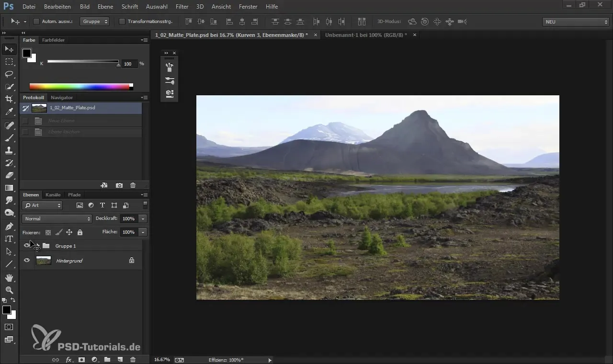The width and height of the screenshot is (613, 364).
Task: Add layer style via fx icon
Action: coord(68,359)
